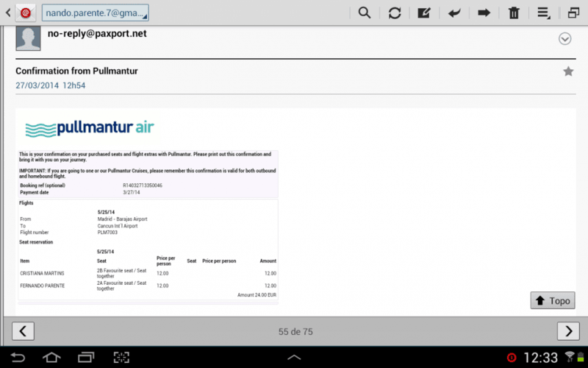Forward this email

point(484,13)
